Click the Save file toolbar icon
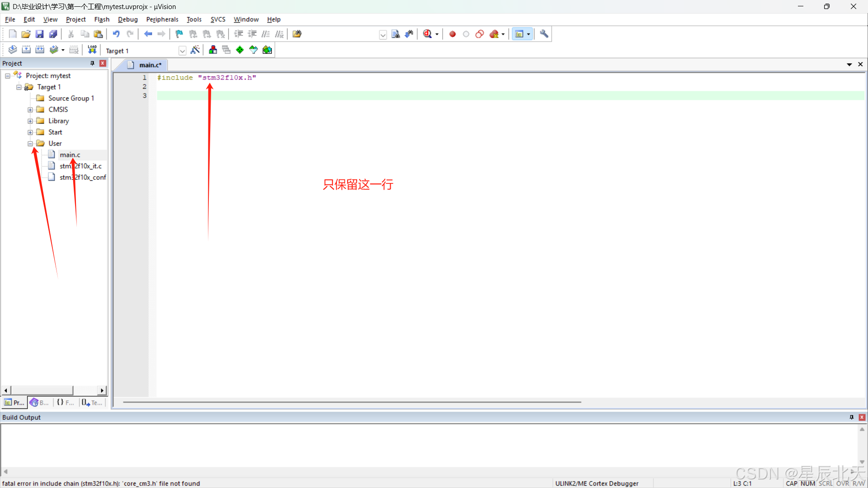The width and height of the screenshot is (868, 488). click(39, 34)
